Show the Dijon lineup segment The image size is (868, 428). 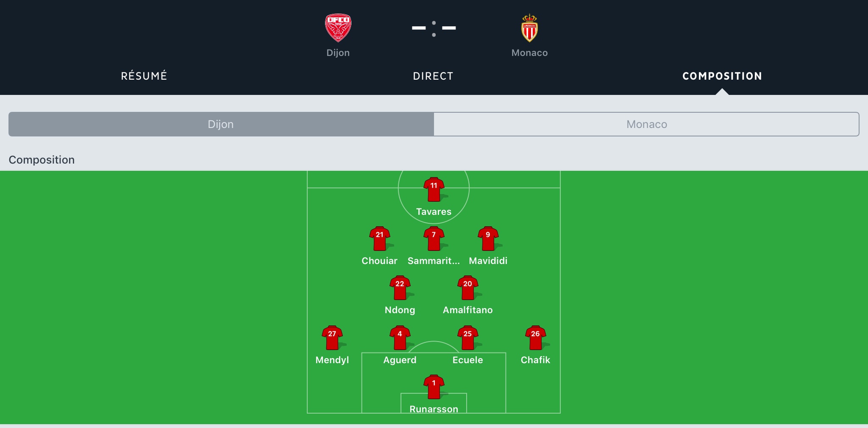click(221, 124)
